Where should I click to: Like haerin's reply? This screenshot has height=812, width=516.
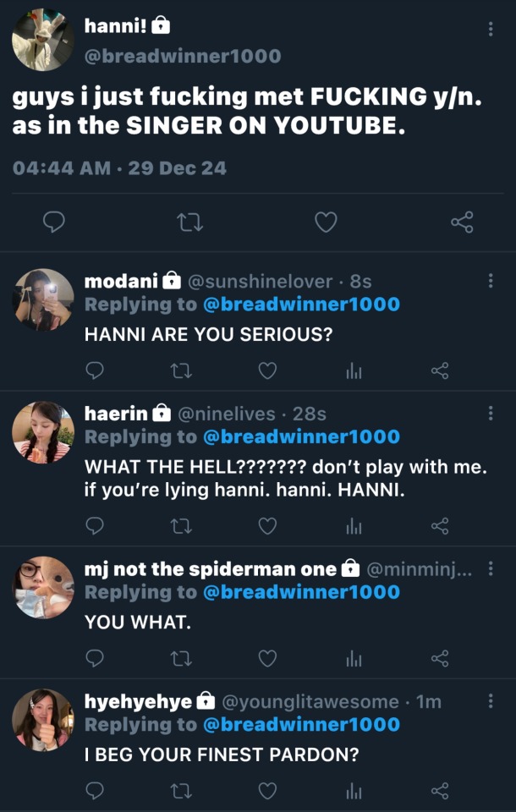[x=267, y=526]
